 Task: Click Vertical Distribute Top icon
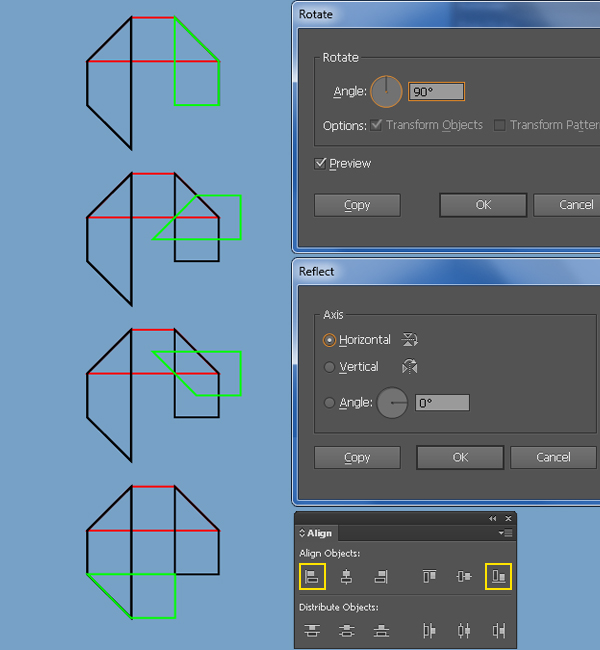coord(312,631)
